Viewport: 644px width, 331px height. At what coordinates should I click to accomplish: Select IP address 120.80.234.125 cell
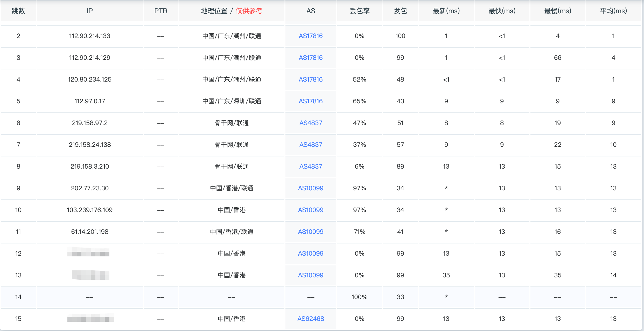[x=90, y=80]
